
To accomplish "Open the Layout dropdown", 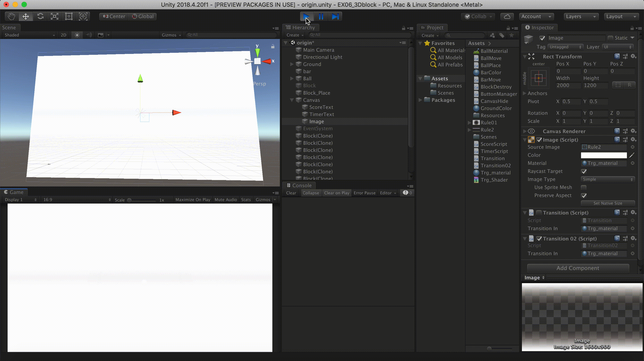I will pos(621,17).
